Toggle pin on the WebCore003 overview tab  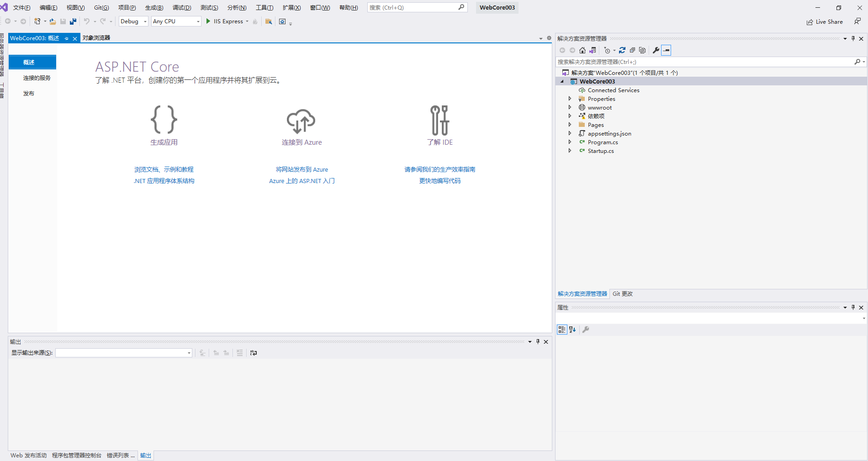coord(67,38)
